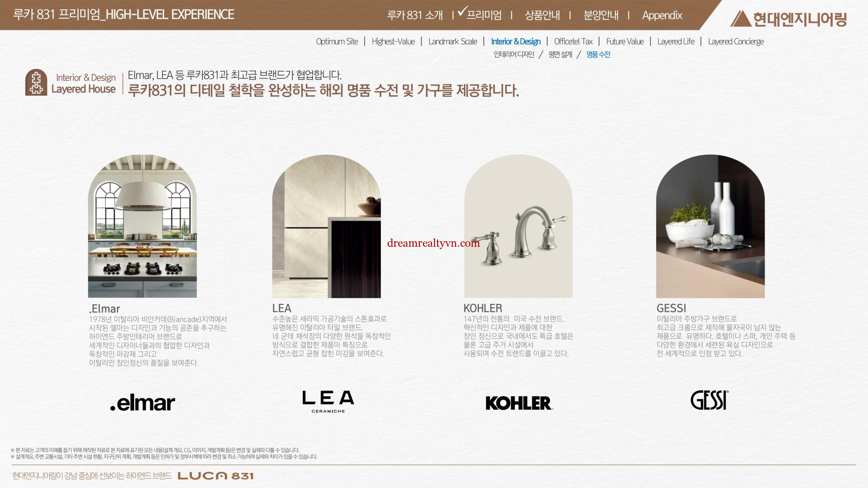Viewport: 868px width, 488px height.
Task: Click the GESSI brand logo
Action: 709,400
